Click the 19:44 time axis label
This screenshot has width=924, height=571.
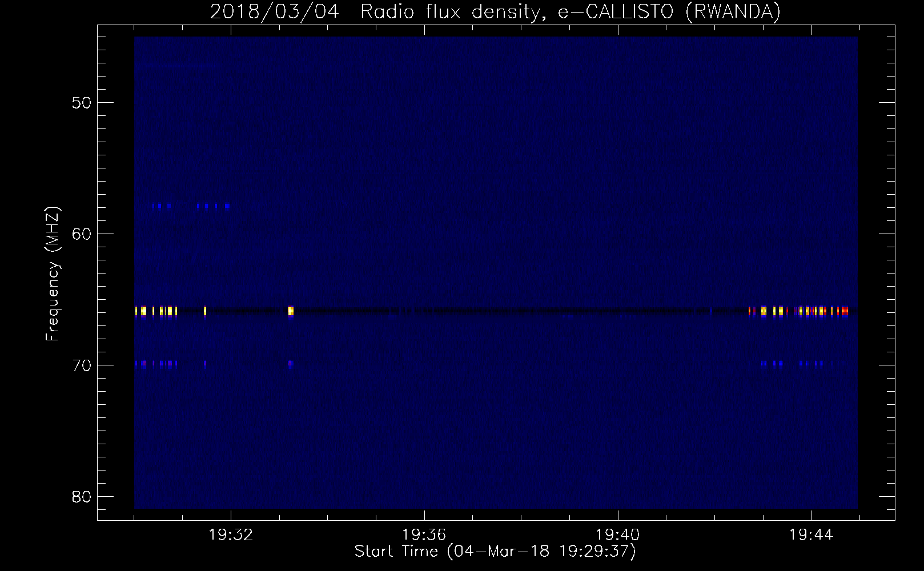coord(811,535)
